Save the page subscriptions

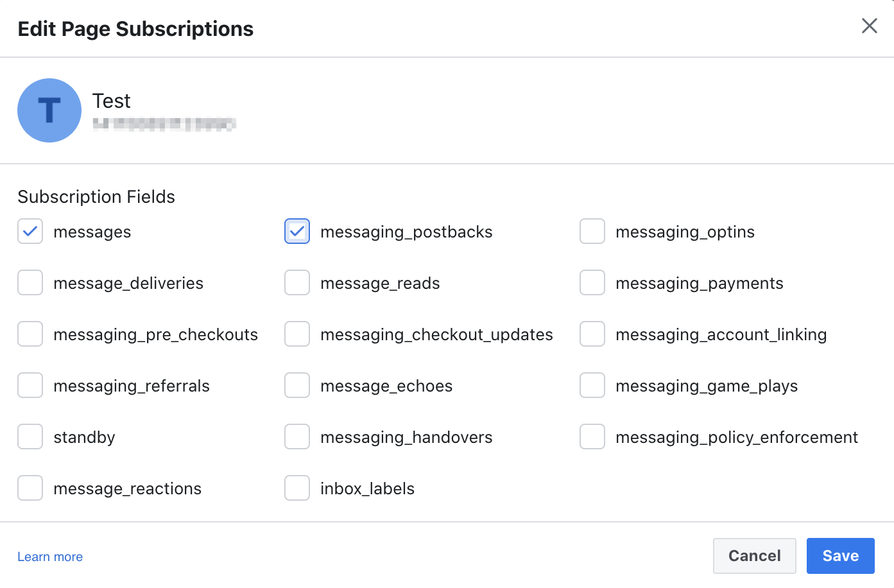tap(840, 556)
